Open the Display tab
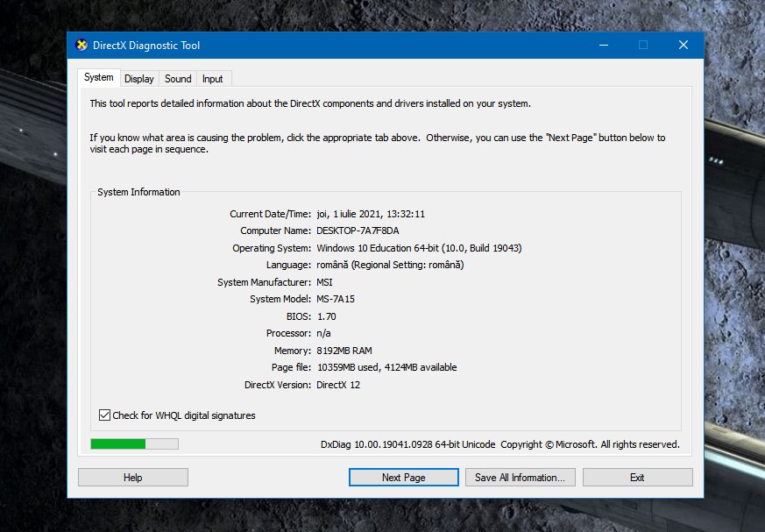The height and width of the screenshot is (532, 765). pos(139,79)
